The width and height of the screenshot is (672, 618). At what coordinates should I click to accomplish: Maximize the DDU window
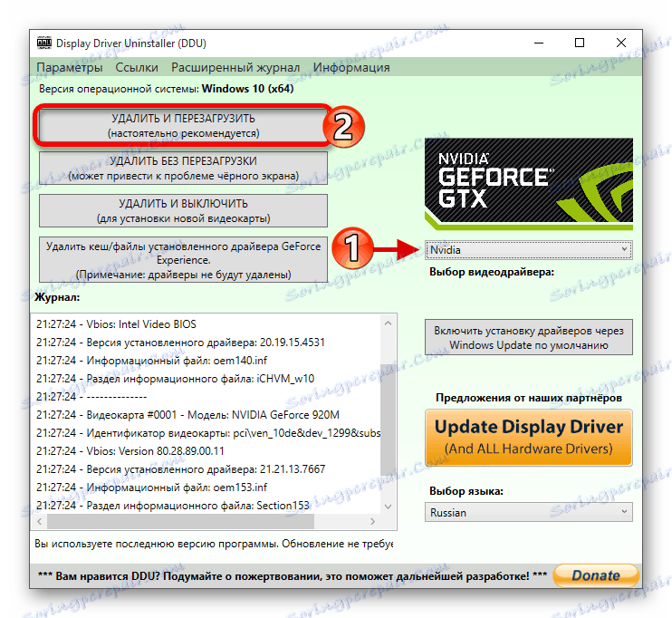(580, 43)
